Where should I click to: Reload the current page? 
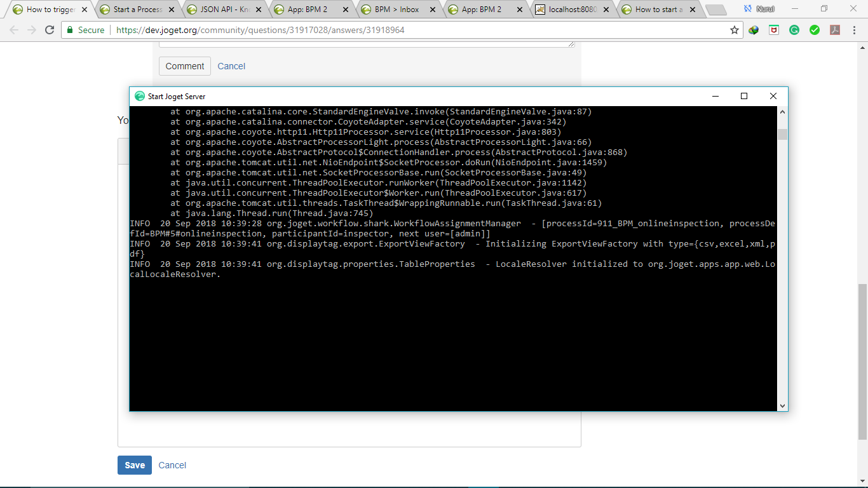click(x=50, y=30)
